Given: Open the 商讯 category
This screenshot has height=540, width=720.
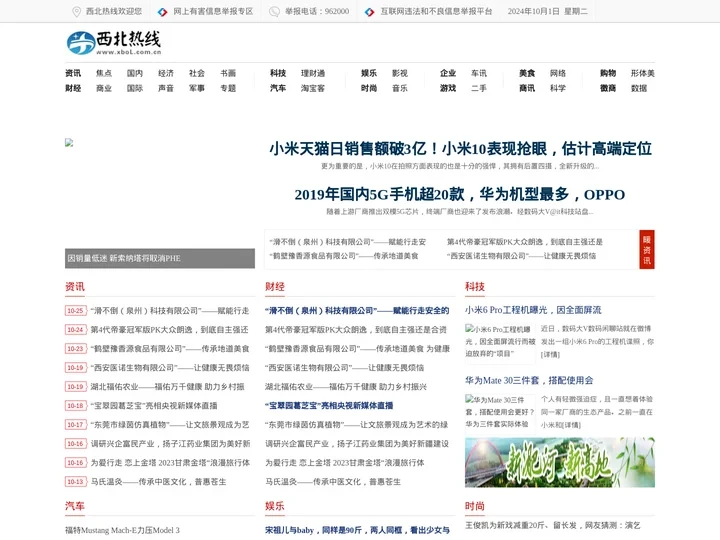Looking at the screenshot, I should pos(527,88).
